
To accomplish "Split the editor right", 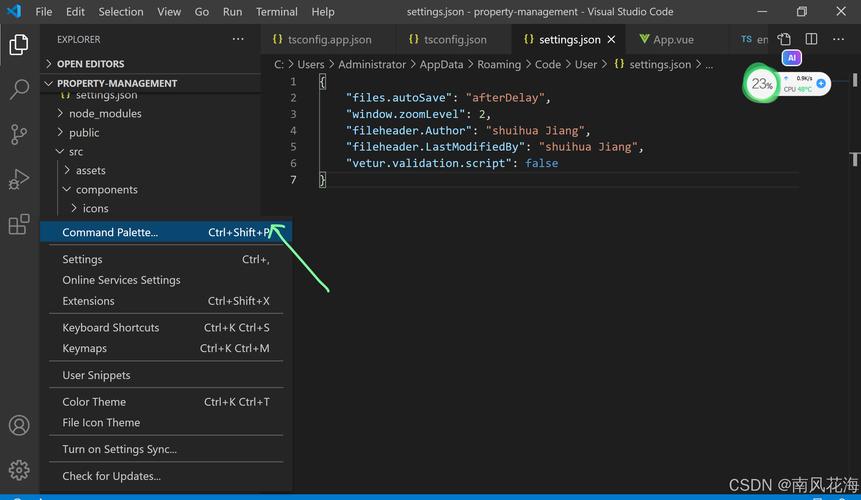I will pyautogui.click(x=811, y=39).
